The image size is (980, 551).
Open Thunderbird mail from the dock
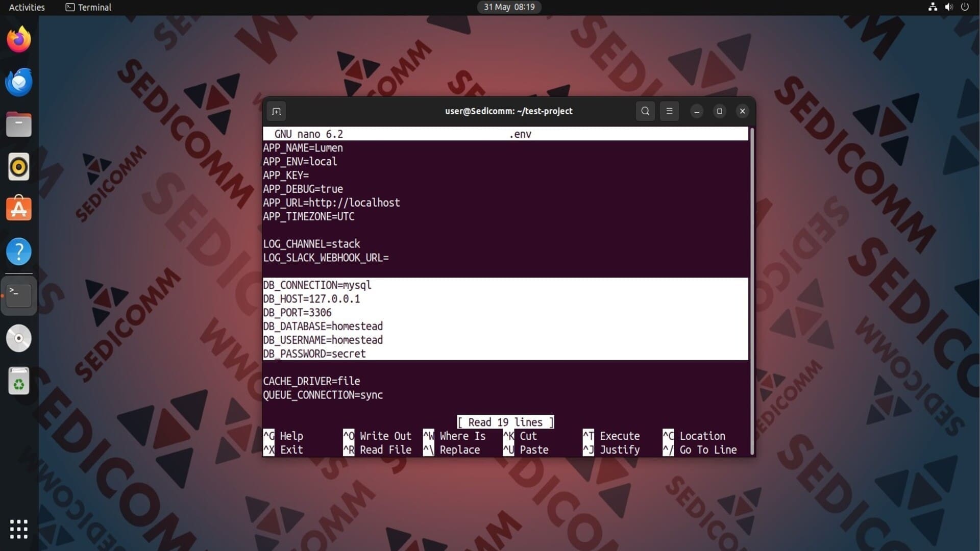point(19,82)
